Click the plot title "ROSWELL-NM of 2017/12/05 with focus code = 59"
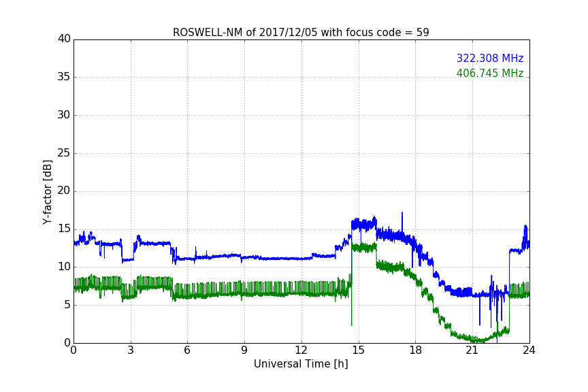The image size is (588, 392). tap(301, 33)
